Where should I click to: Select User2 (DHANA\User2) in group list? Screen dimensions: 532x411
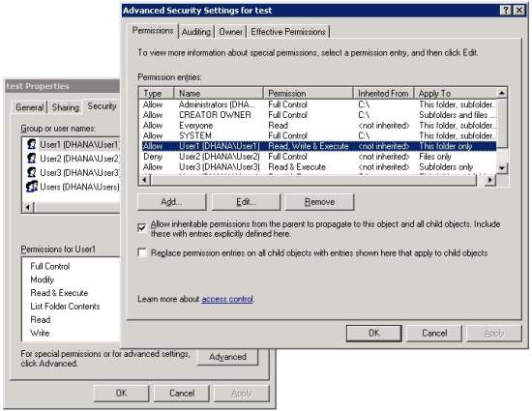point(73,159)
